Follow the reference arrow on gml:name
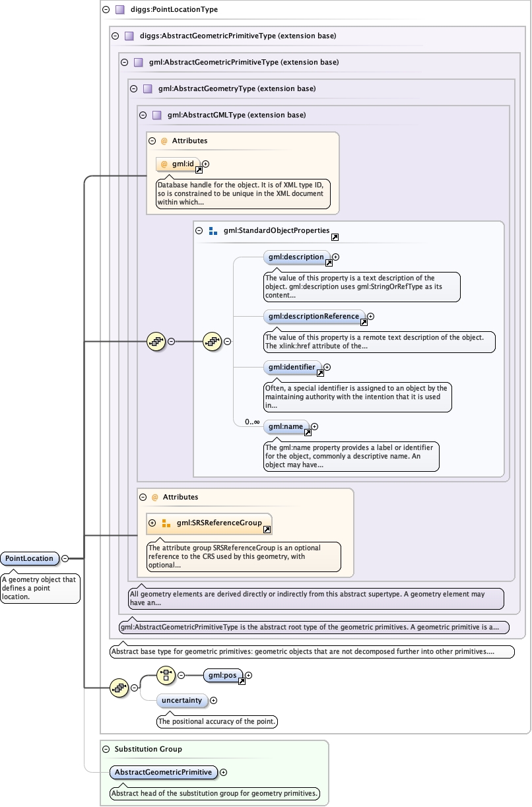The height and width of the screenshot is (807, 532). (308, 433)
